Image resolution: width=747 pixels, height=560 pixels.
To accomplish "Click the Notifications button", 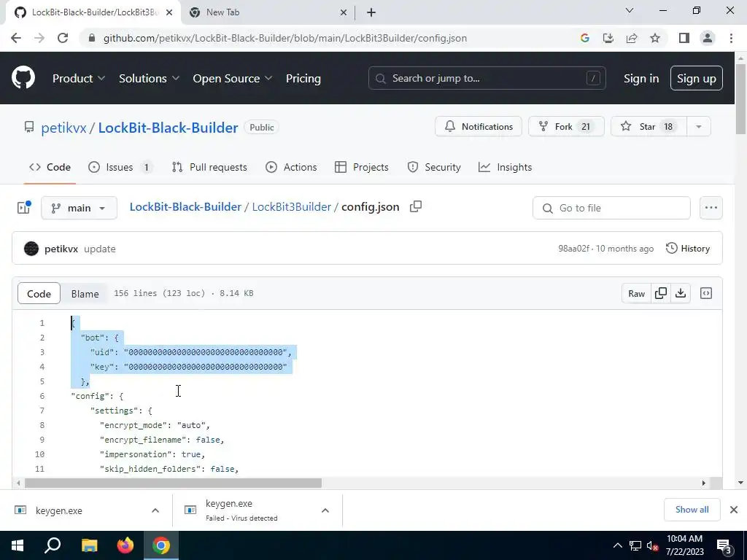I will pos(479,127).
